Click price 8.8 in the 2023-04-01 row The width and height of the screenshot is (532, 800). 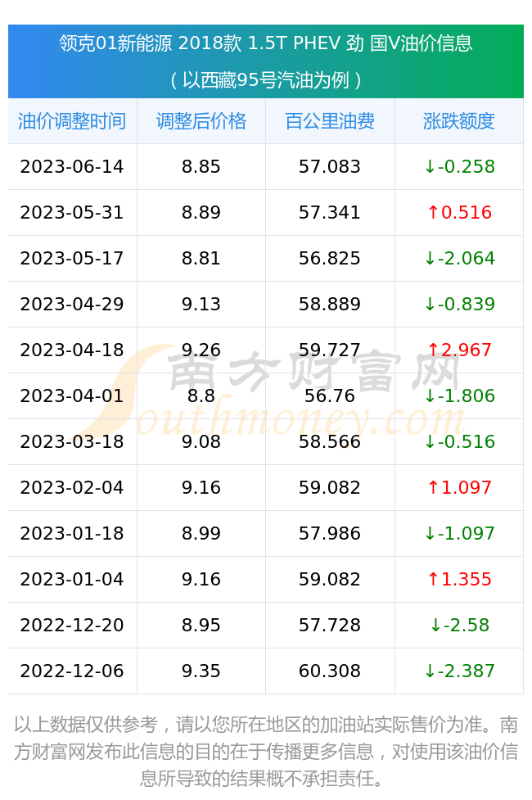(201, 396)
